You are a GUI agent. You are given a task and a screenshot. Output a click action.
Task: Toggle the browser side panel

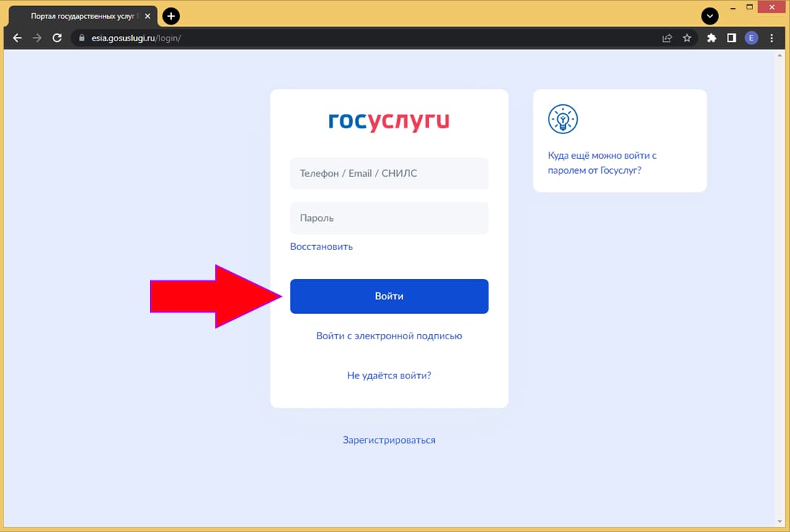[731, 38]
